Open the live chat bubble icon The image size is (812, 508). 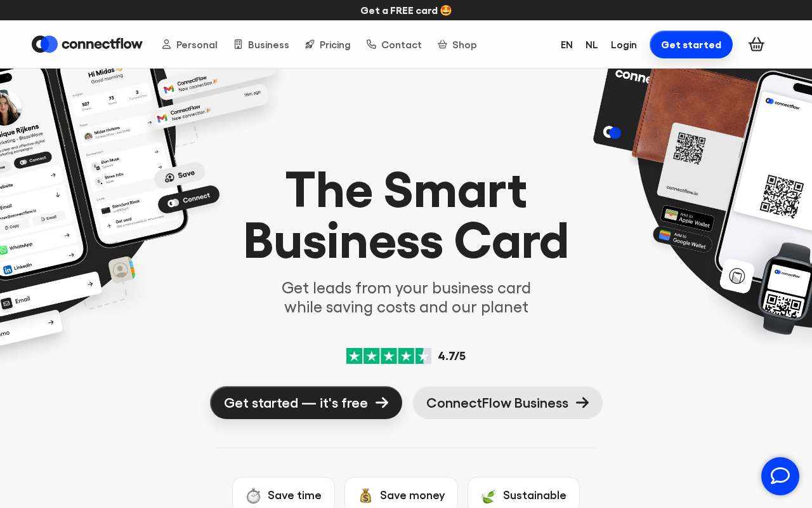pyautogui.click(x=780, y=476)
